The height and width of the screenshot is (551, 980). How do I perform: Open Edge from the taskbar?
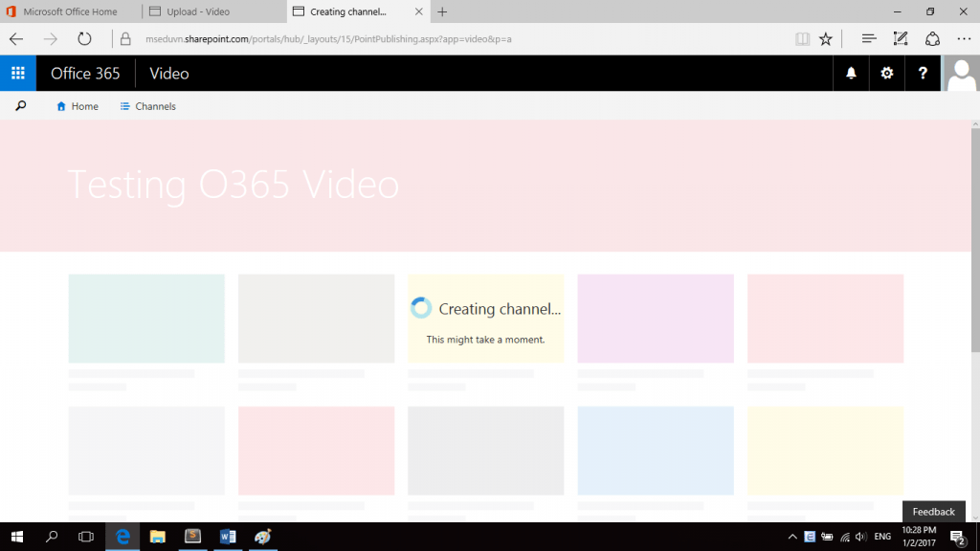122,537
